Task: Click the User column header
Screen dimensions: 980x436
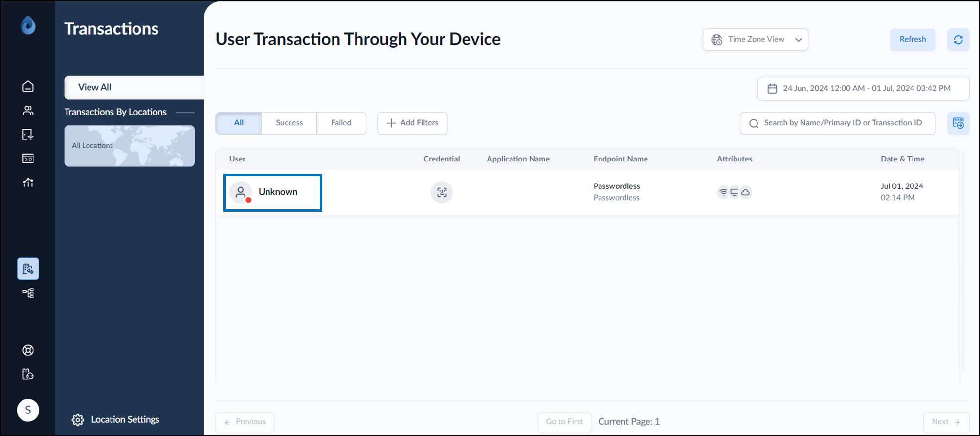Action: point(237,159)
